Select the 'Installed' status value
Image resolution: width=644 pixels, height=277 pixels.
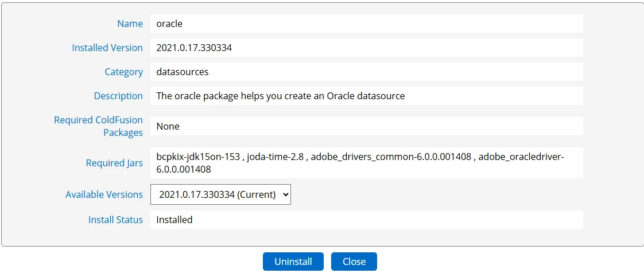point(174,220)
